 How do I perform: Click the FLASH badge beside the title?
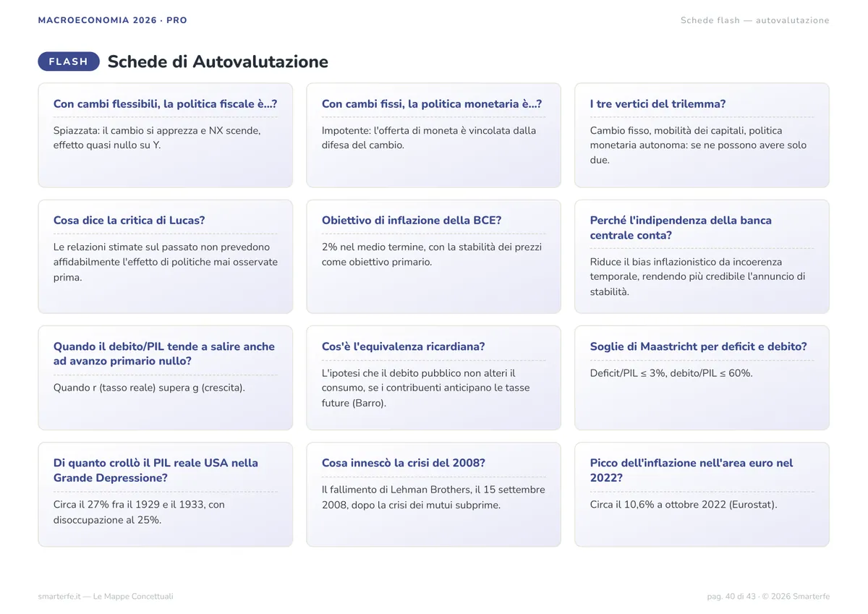click(x=69, y=61)
